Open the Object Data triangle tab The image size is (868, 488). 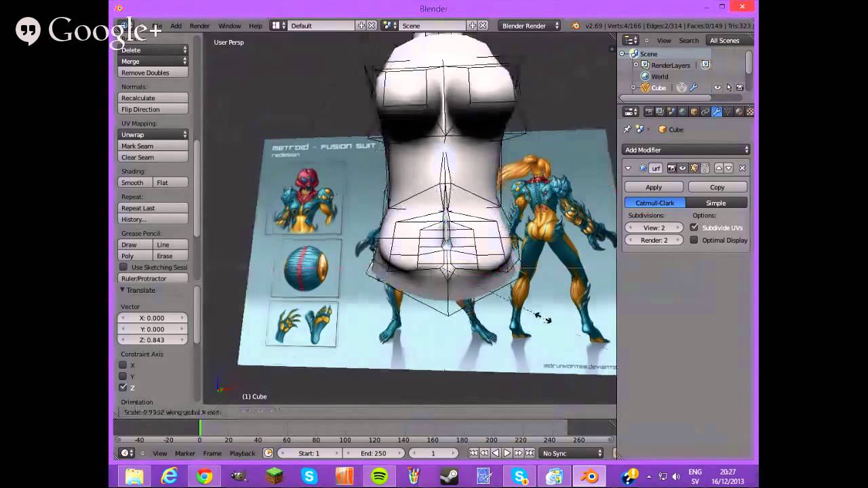tap(728, 112)
